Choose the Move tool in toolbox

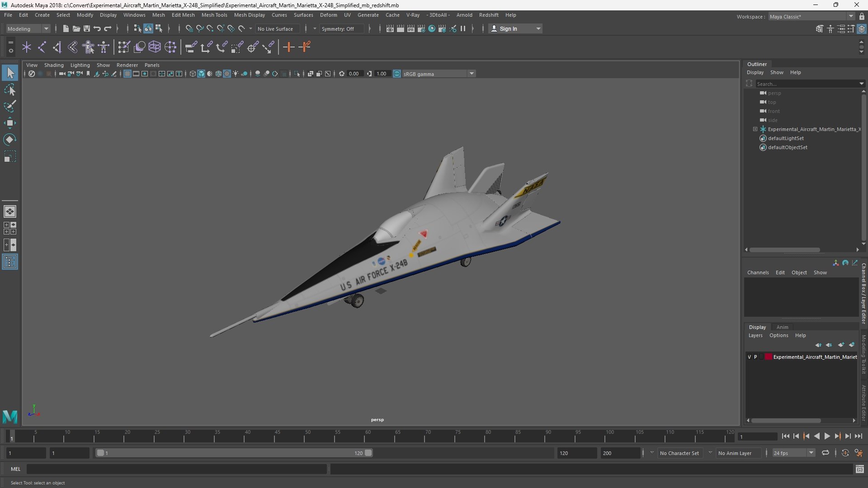tap(10, 123)
